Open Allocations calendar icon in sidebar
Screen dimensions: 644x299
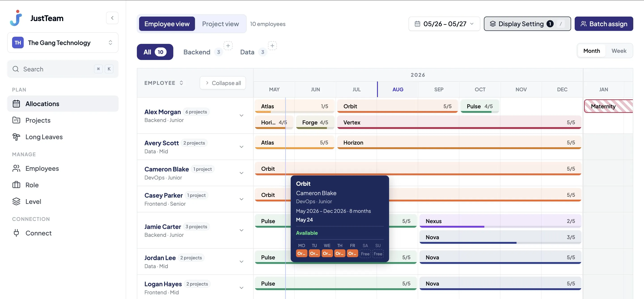(16, 104)
